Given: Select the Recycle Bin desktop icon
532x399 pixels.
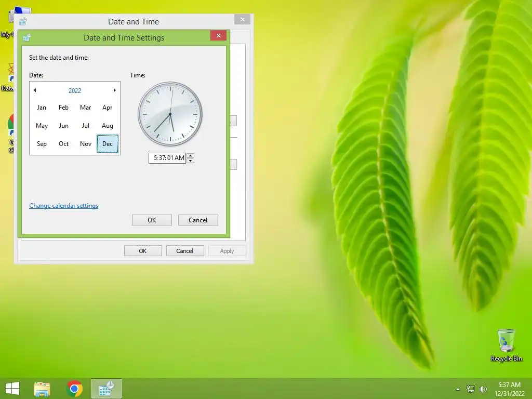Looking at the screenshot, I should click(x=506, y=345).
